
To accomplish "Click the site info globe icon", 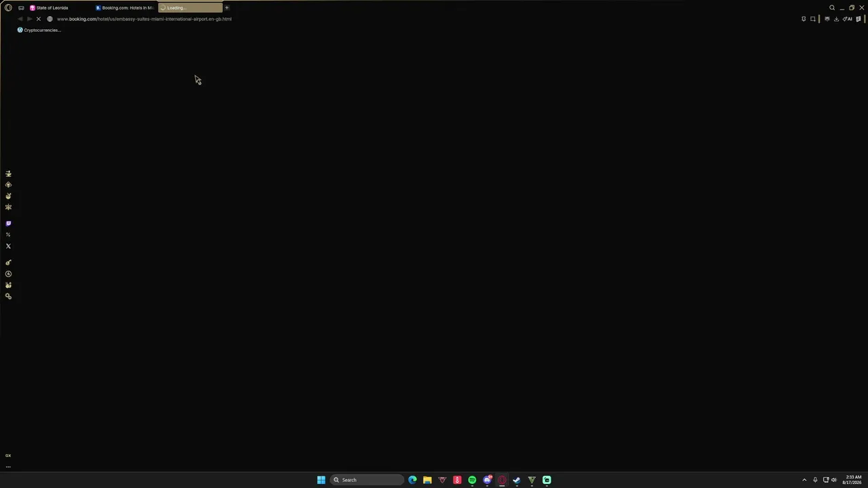I will (x=50, y=19).
